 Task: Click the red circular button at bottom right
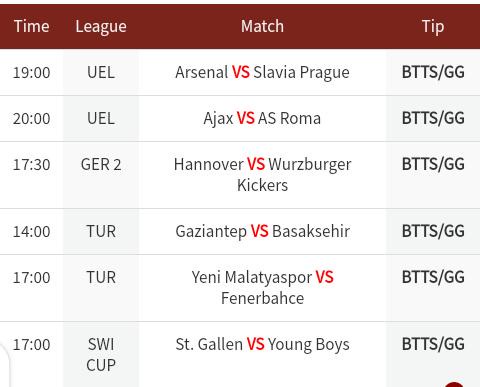454,384
